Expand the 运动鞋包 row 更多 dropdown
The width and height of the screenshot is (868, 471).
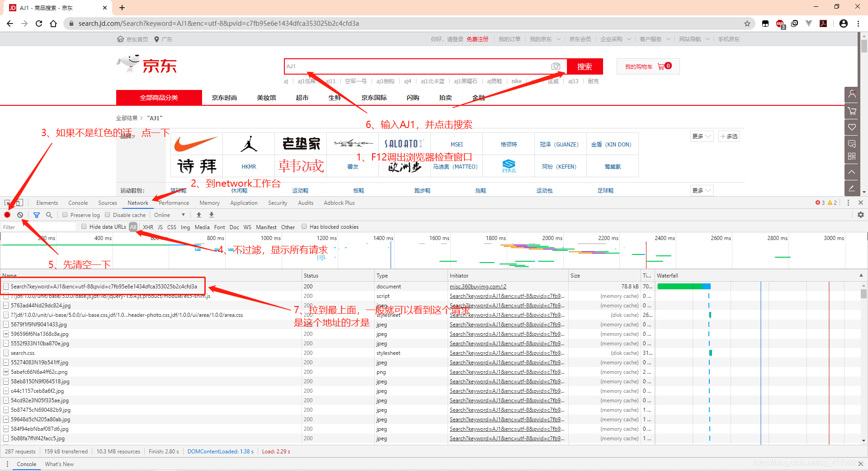[x=702, y=190]
